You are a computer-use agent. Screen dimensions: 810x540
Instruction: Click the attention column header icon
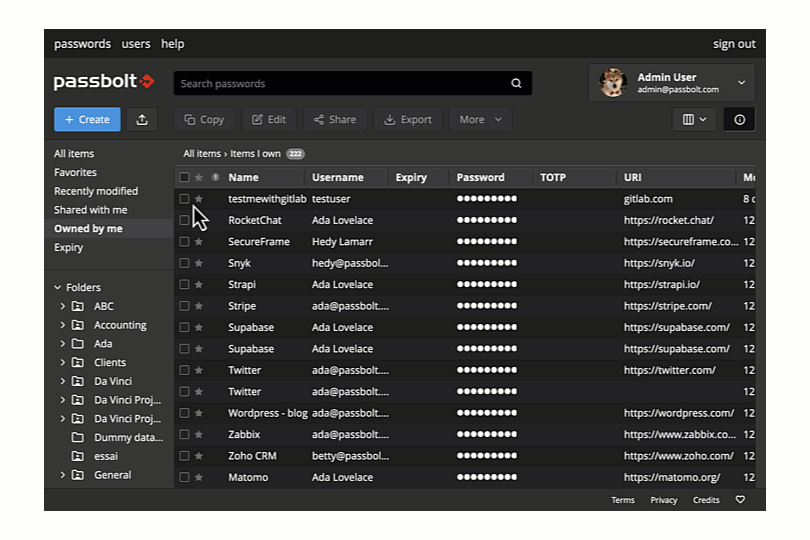tap(215, 177)
